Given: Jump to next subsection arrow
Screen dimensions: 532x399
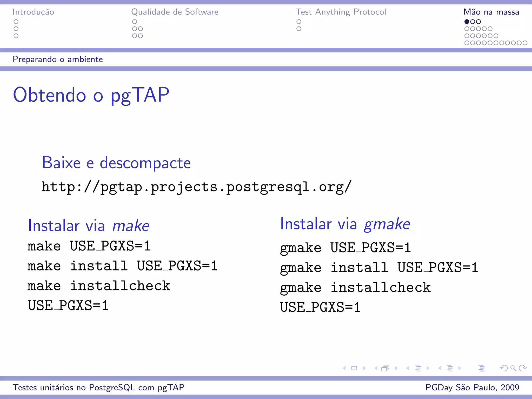Looking at the screenshot, I should [x=428, y=368].
